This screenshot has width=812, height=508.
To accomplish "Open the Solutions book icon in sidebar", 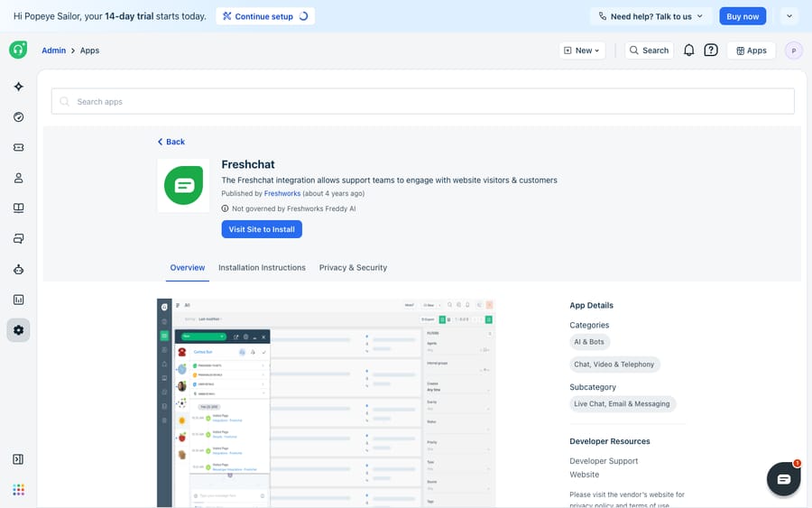I will point(19,208).
